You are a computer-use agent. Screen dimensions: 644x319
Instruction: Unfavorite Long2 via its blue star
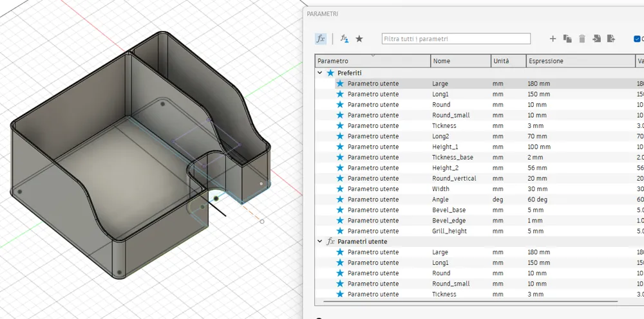click(x=340, y=136)
